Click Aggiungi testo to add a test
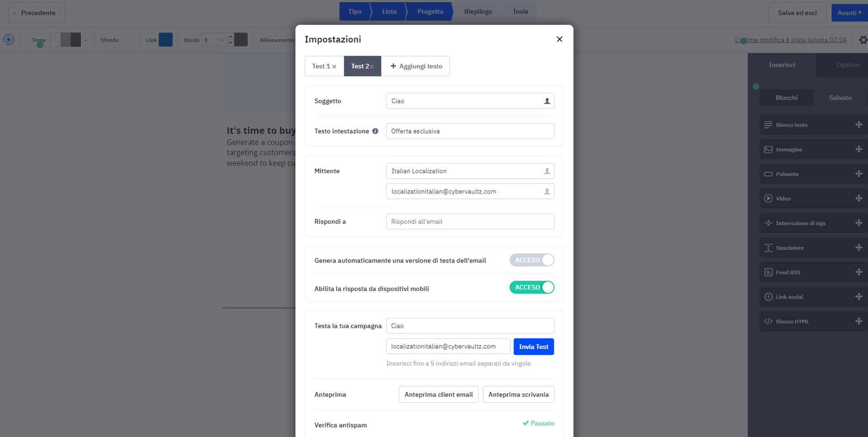 [416, 66]
